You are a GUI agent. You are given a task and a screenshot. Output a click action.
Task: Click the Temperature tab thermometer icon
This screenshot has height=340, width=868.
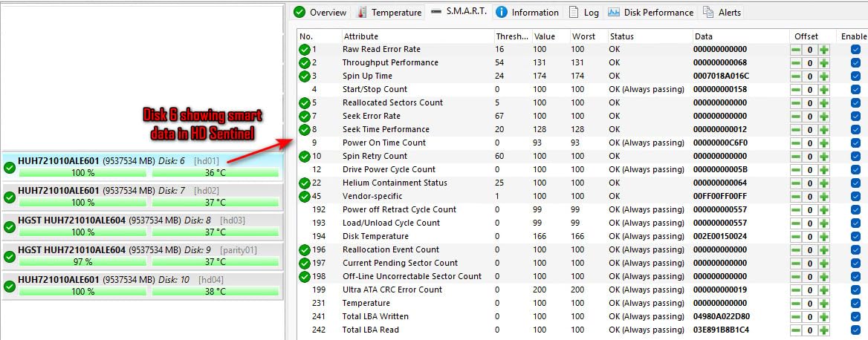click(362, 12)
